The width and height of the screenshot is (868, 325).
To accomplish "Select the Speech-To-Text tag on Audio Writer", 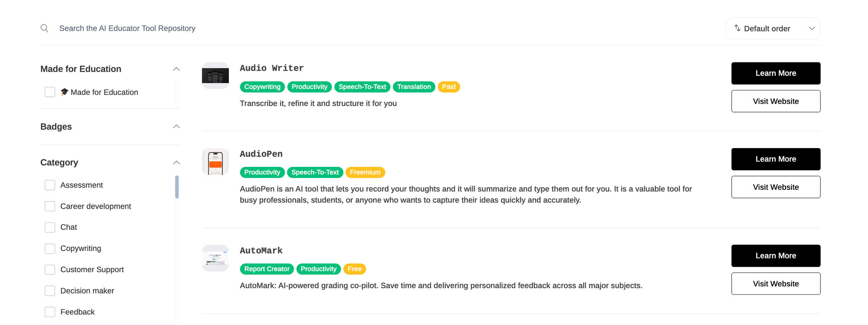I will (362, 87).
